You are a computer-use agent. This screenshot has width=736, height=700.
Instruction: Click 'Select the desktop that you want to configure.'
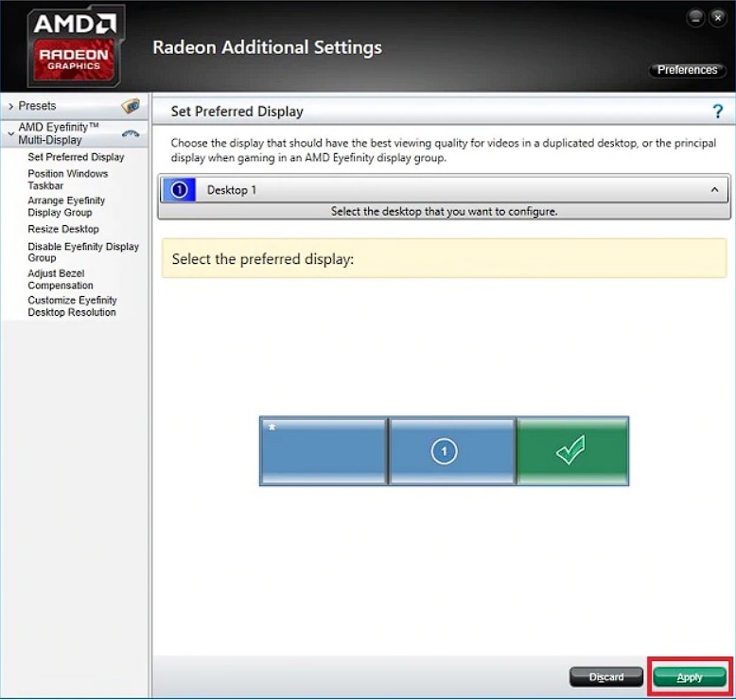tap(444, 211)
